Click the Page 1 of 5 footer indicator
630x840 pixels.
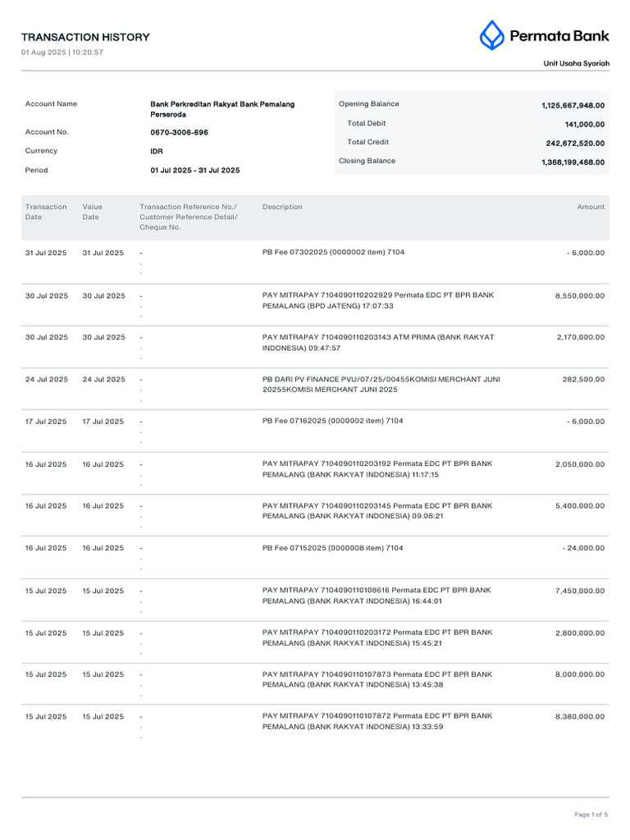(591, 815)
